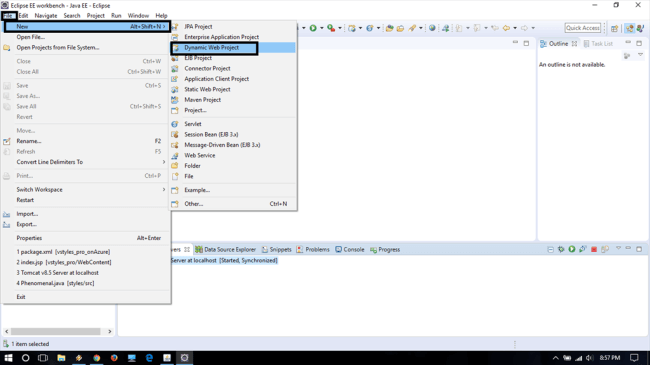Click the red Stop server icon
Screen dimensions: 650x365
594,249
